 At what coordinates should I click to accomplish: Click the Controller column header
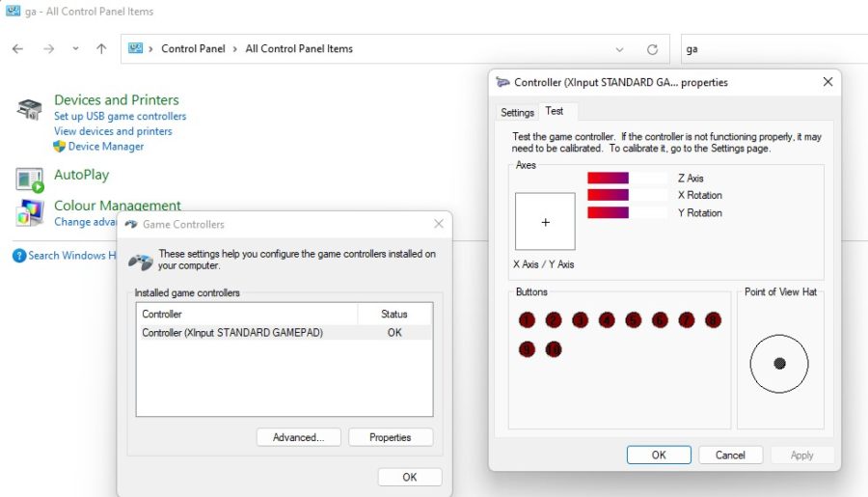(x=247, y=315)
